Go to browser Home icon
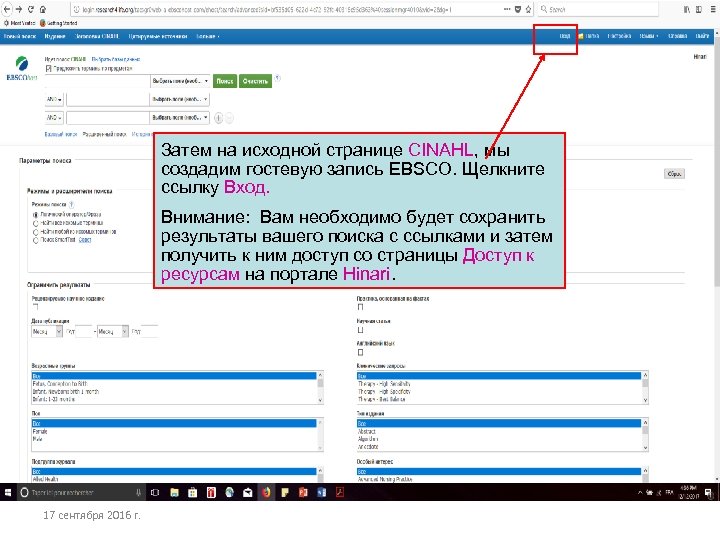 pos(43,9)
